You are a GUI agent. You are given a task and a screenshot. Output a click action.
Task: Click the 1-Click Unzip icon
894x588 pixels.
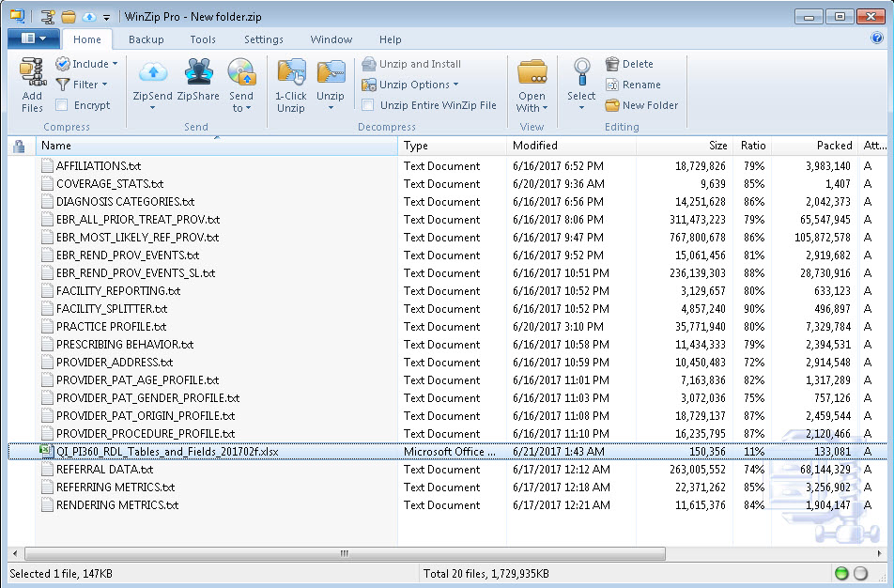pyautogui.click(x=291, y=73)
